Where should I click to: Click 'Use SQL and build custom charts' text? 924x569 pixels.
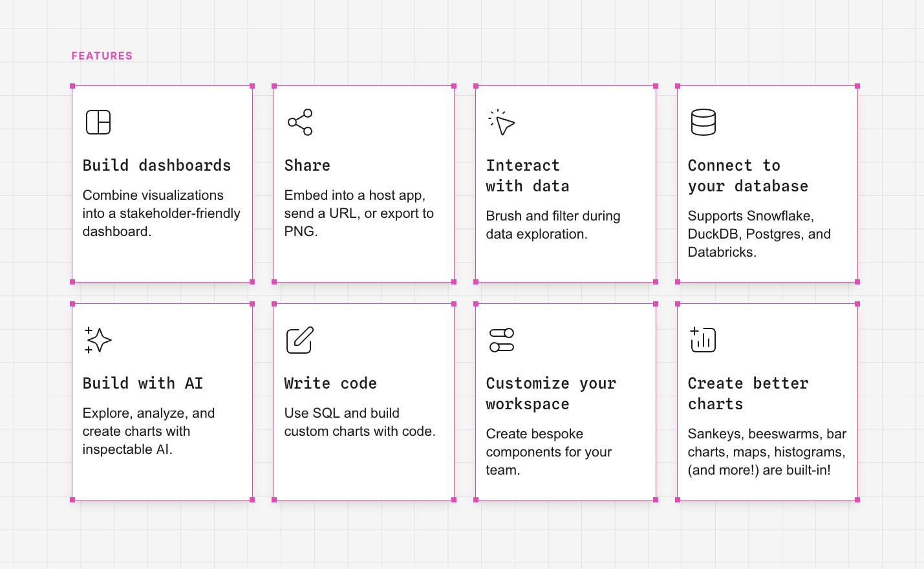tap(360, 422)
